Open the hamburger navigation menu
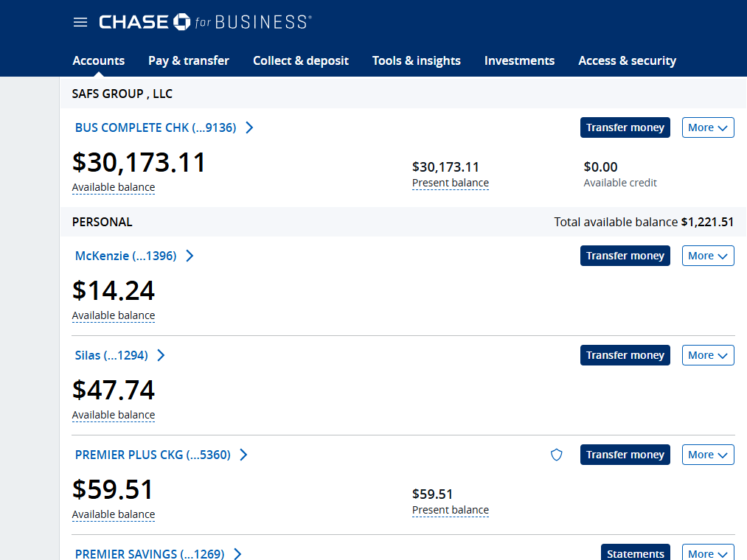Screen dimensions: 747x560 click(x=80, y=22)
